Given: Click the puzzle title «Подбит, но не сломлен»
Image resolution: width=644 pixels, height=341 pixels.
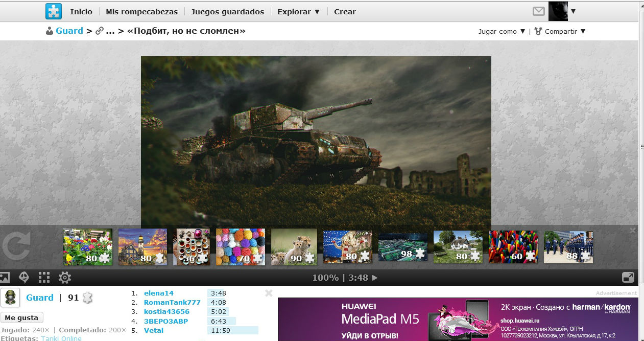Looking at the screenshot, I should pyautogui.click(x=186, y=31).
